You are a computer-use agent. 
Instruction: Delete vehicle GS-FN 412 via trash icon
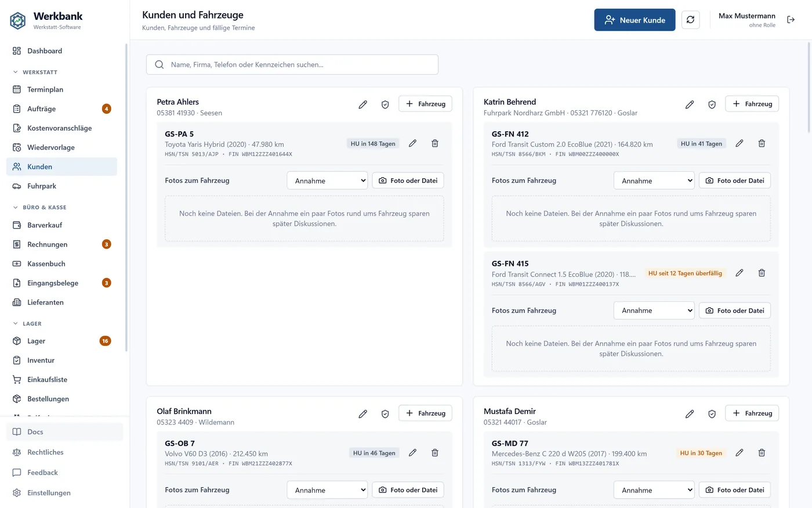762,143
